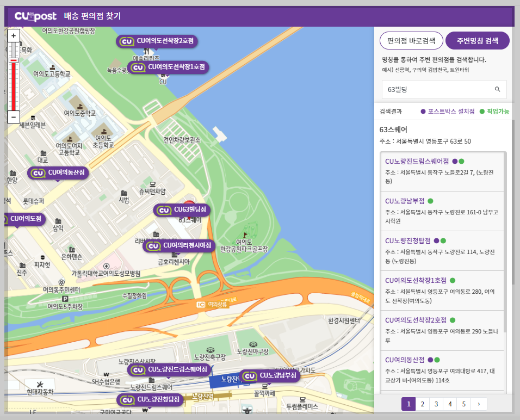Click the 현대자동차 map icon
This screenshot has height=420, width=520.
coord(40,385)
